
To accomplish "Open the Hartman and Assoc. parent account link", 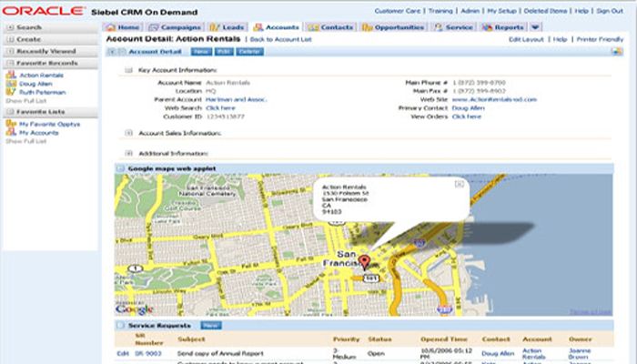I will (x=236, y=99).
